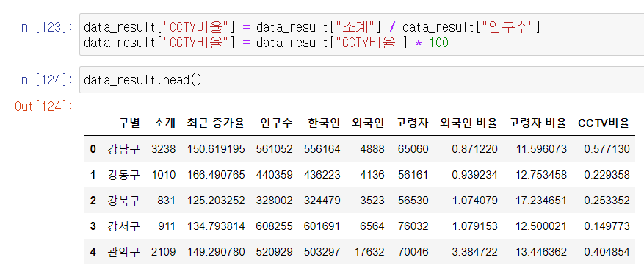The height and width of the screenshot is (274, 644).
Task: Click the 고령자 value 65060
Action: click(x=413, y=149)
